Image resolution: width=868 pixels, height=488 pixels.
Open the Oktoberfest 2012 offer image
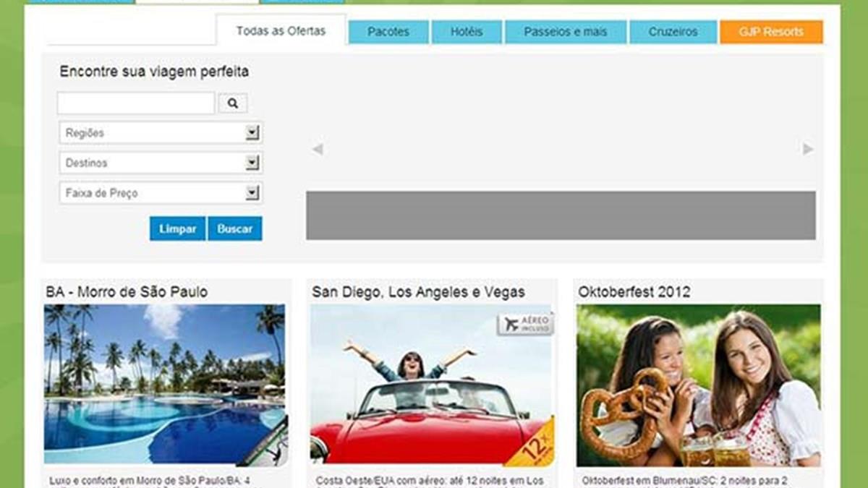point(699,385)
